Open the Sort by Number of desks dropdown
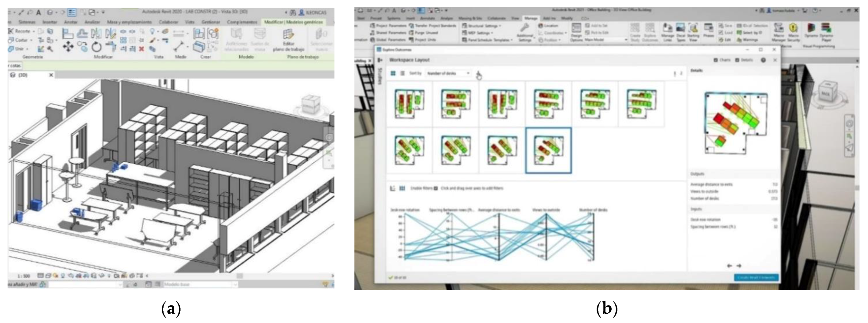The image size is (868, 323). 448,73
